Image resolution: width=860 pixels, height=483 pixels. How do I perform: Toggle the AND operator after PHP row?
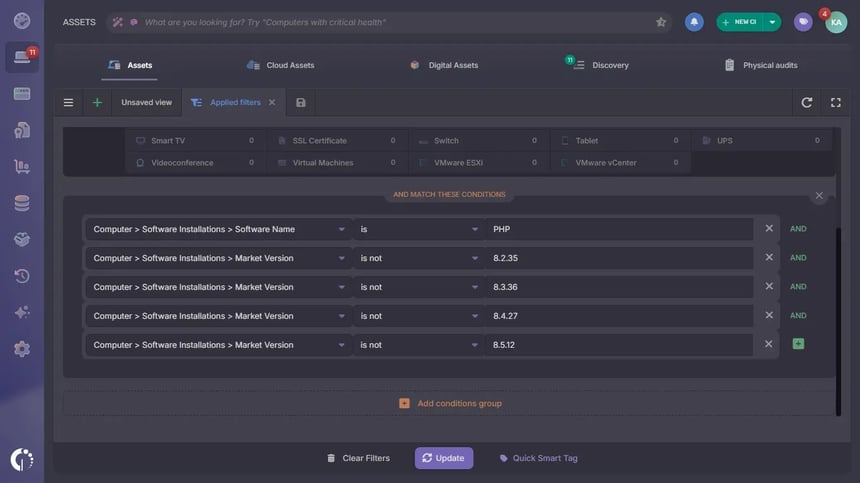coord(798,229)
